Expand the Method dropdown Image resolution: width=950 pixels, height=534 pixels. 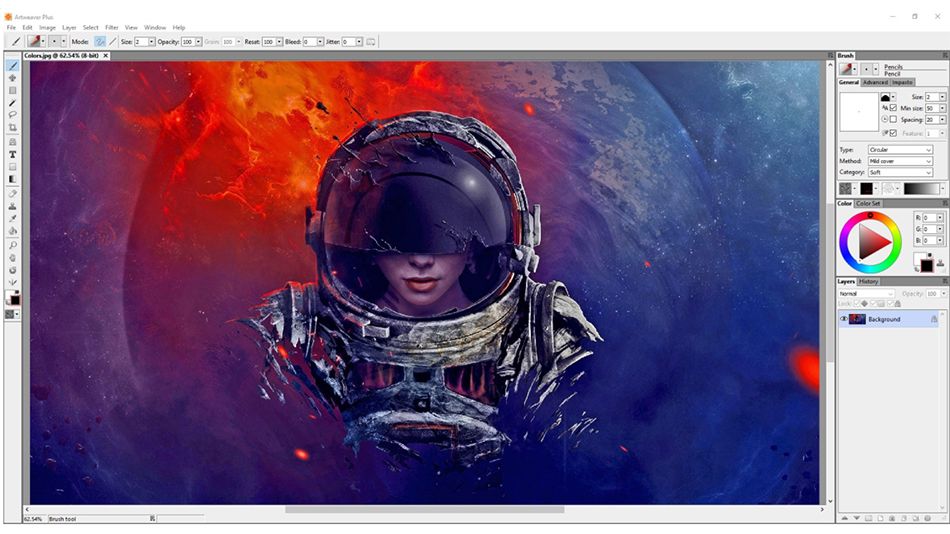[900, 161]
